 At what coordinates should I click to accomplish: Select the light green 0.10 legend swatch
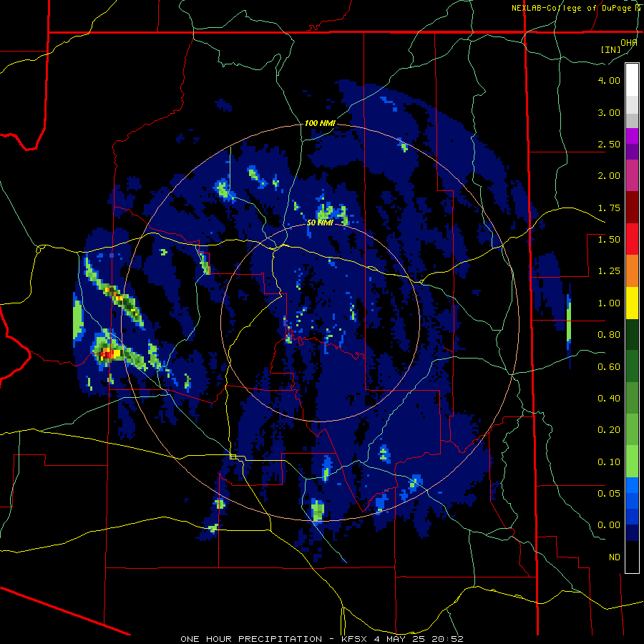(632, 462)
